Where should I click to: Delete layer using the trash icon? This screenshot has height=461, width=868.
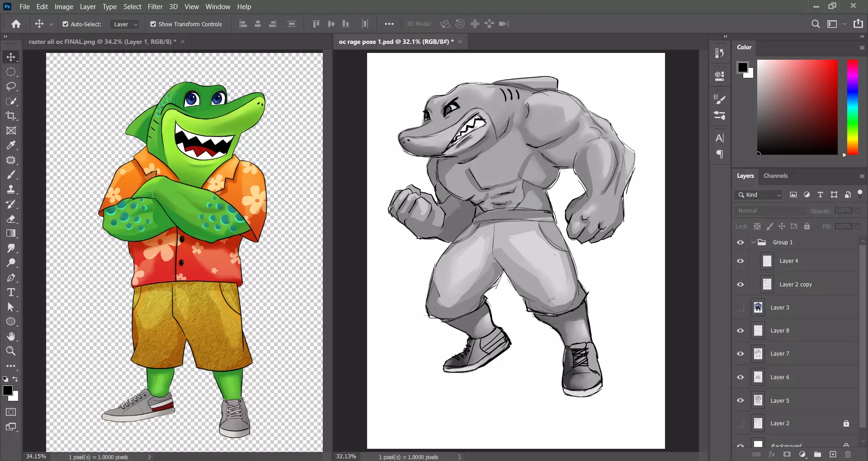point(848,454)
